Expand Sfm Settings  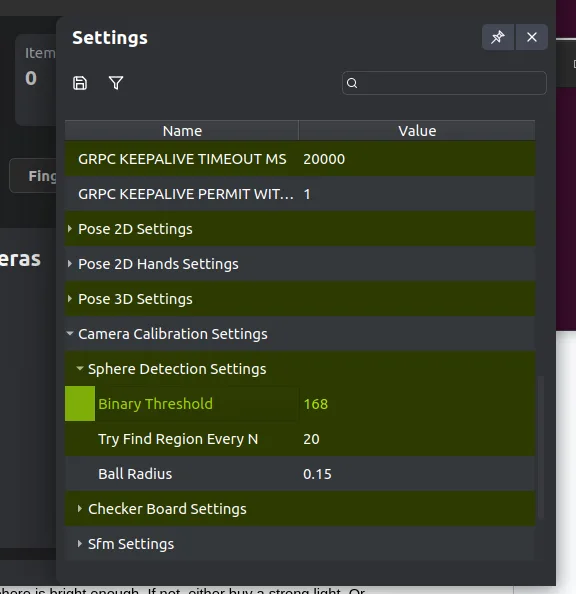[x=80, y=544]
